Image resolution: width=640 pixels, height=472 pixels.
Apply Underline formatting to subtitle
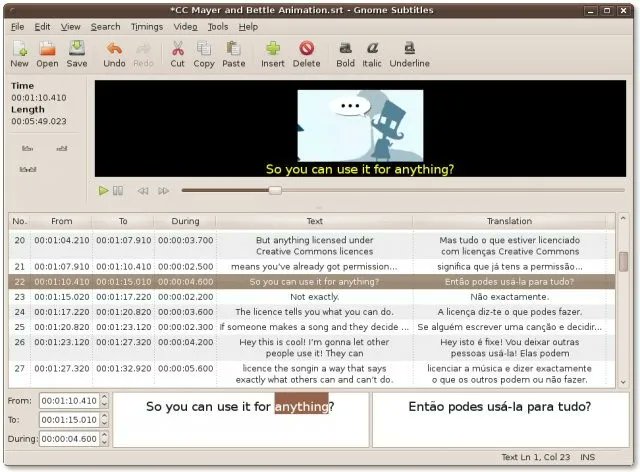tap(409, 54)
